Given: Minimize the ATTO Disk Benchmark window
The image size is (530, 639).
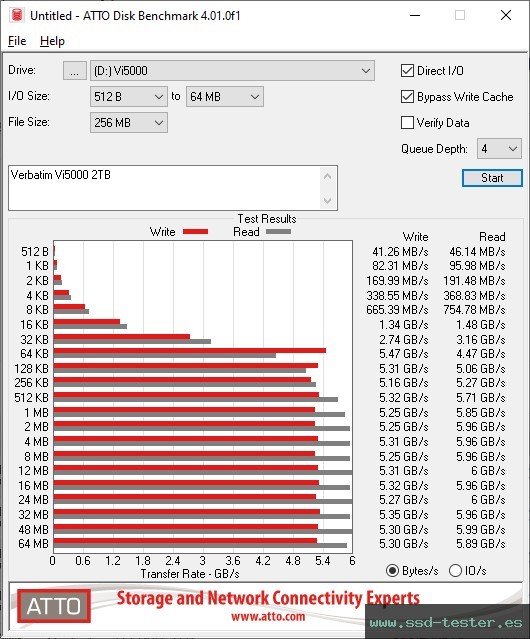Looking at the screenshot, I should point(415,15).
